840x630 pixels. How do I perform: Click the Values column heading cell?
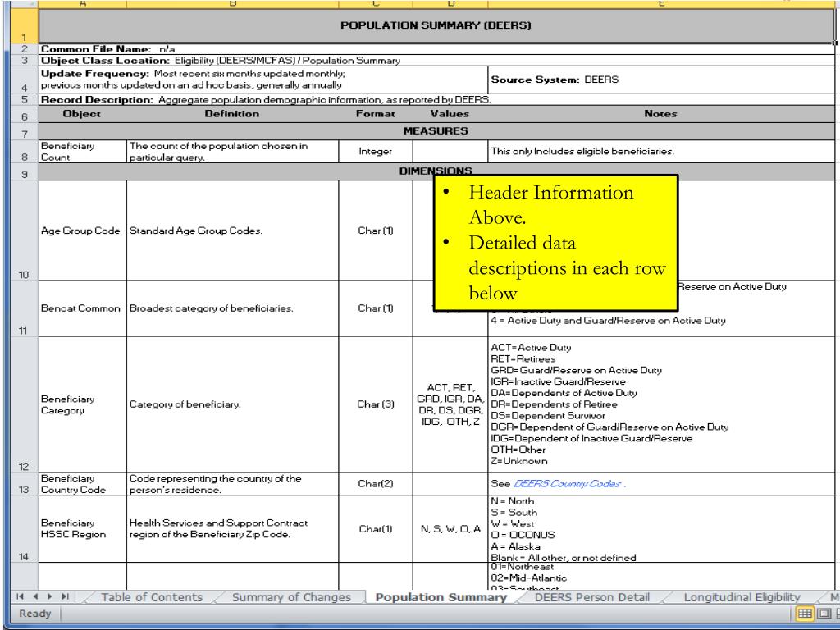click(x=450, y=113)
